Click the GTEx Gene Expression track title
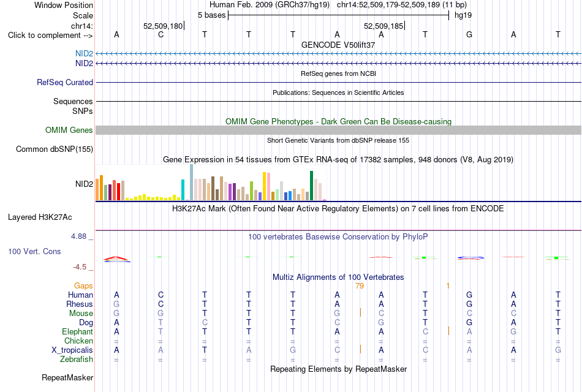 [x=338, y=160]
